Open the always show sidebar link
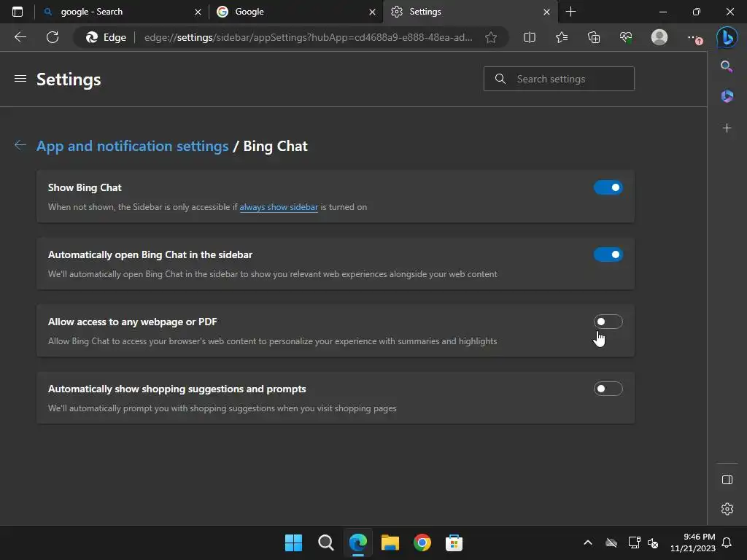 [279, 207]
